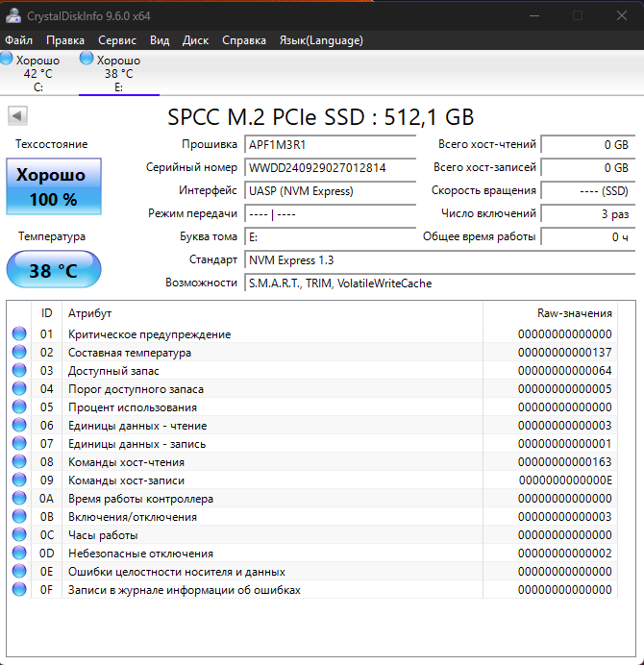Click the status orb beside Доступный запас
Image resolution: width=644 pixels, height=665 pixels.
click(x=19, y=371)
